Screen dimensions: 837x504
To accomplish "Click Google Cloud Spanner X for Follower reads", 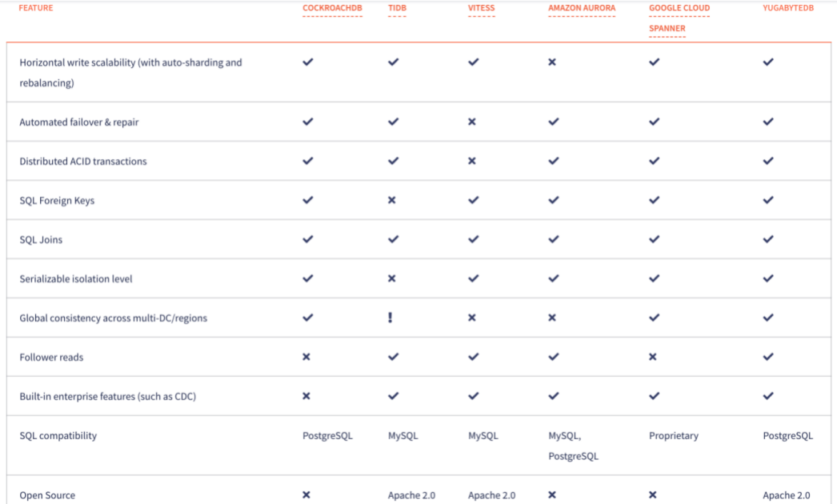I will [x=653, y=358].
